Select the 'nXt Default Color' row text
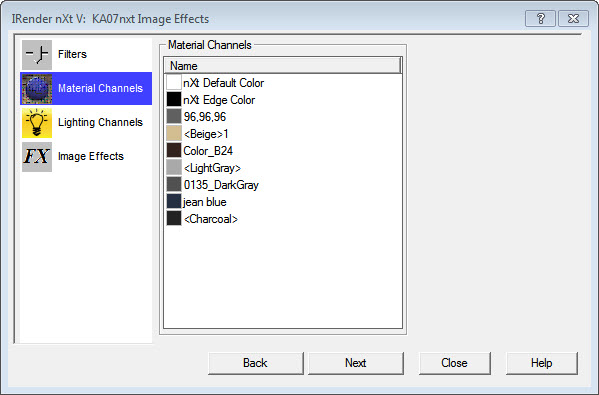 [x=223, y=83]
